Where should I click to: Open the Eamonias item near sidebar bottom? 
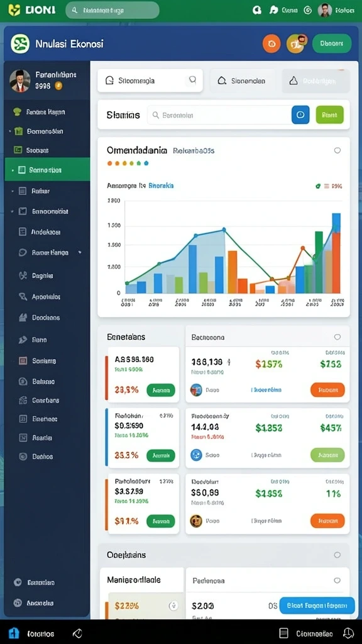34,582
